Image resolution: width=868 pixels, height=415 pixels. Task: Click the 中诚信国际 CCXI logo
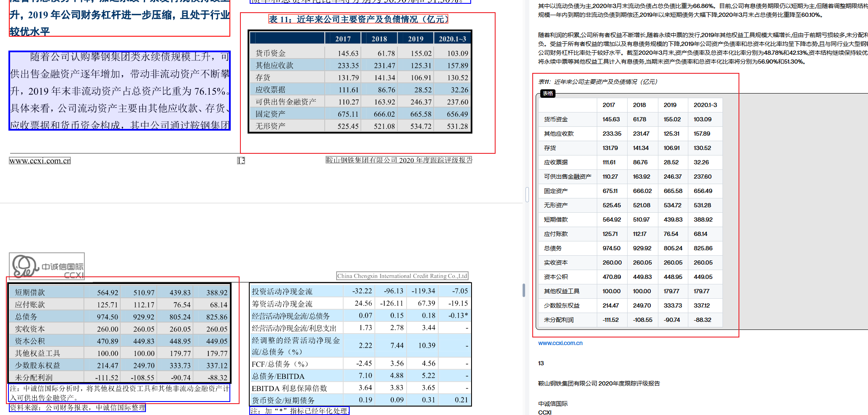click(x=47, y=266)
